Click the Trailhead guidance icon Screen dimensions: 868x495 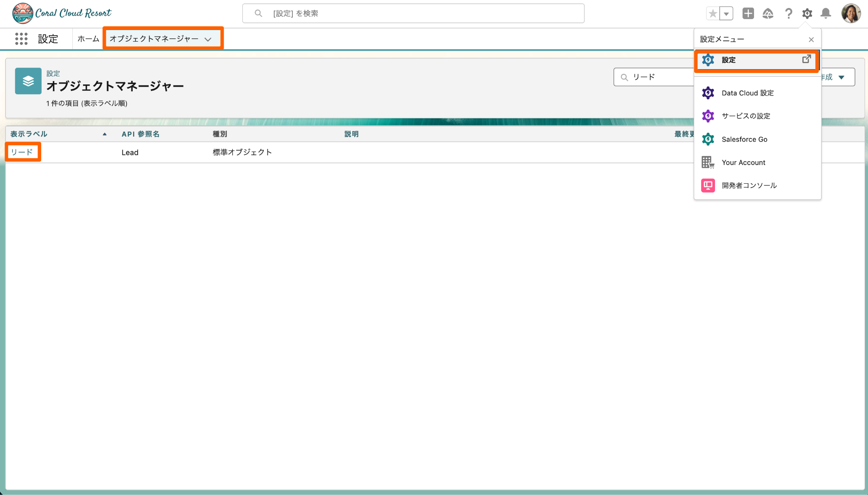click(768, 14)
